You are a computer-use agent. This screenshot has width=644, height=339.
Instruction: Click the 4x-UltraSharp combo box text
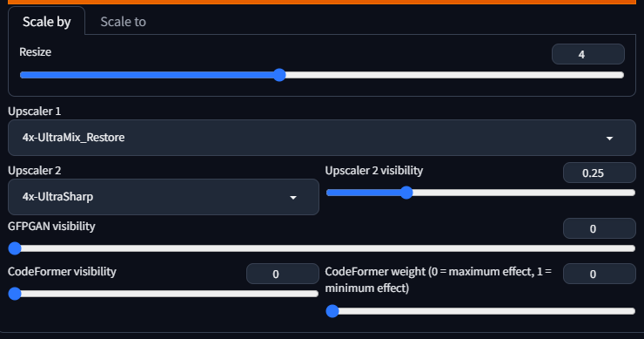tap(58, 197)
